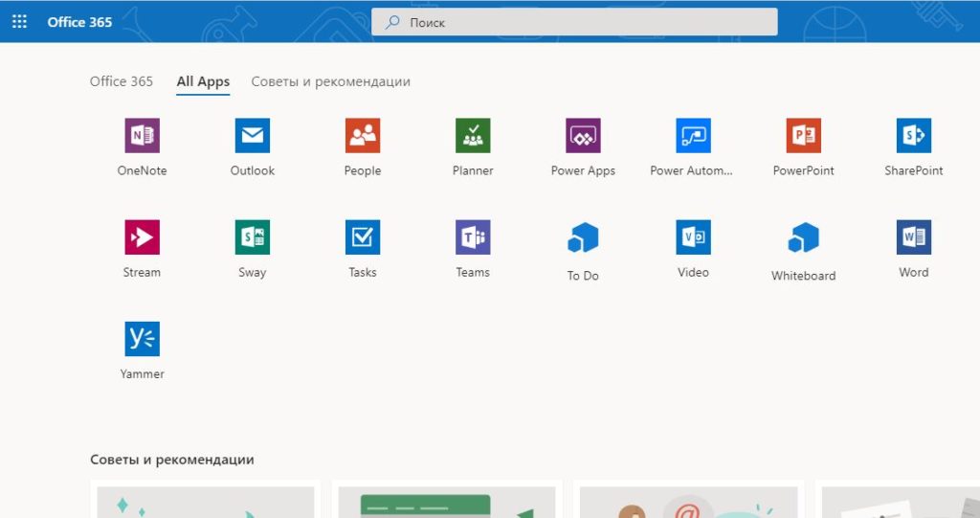The height and width of the screenshot is (518, 980).
Task: Launch the Planner app
Action: pyautogui.click(x=473, y=135)
